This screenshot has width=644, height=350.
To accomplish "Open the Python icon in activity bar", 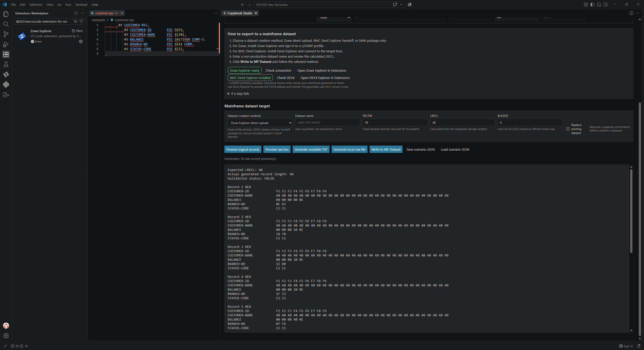I will pyautogui.click(x=6, y=84).
